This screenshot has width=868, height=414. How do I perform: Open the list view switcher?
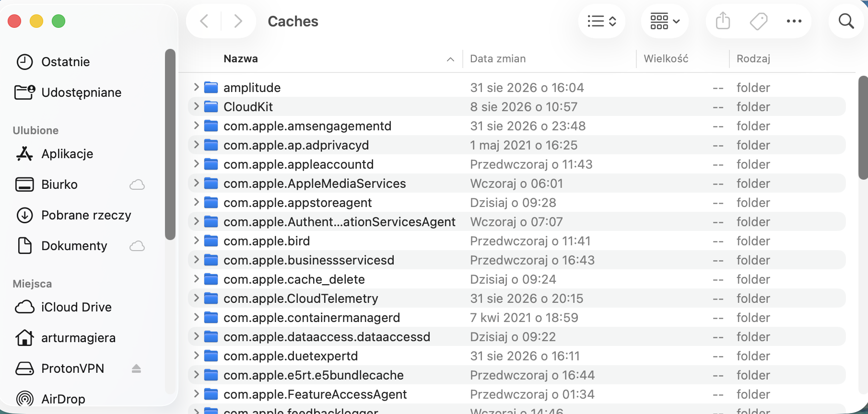(601, 21)
